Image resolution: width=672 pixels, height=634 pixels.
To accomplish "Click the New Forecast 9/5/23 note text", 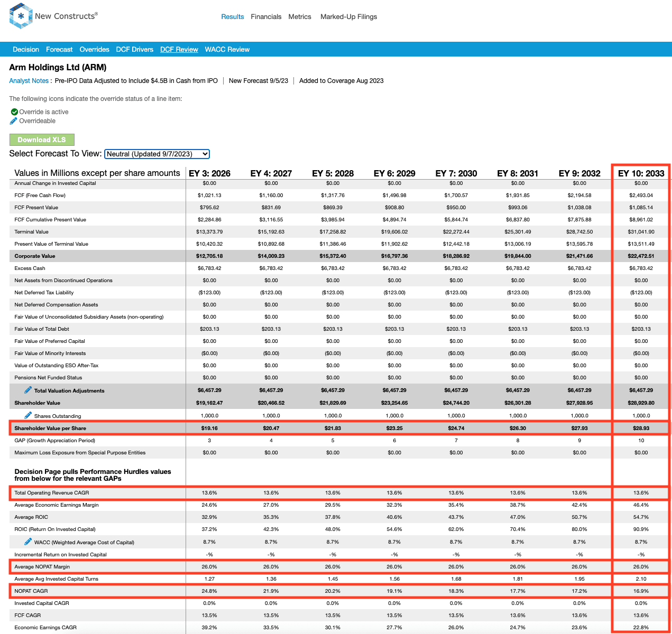I will (259, 81).
